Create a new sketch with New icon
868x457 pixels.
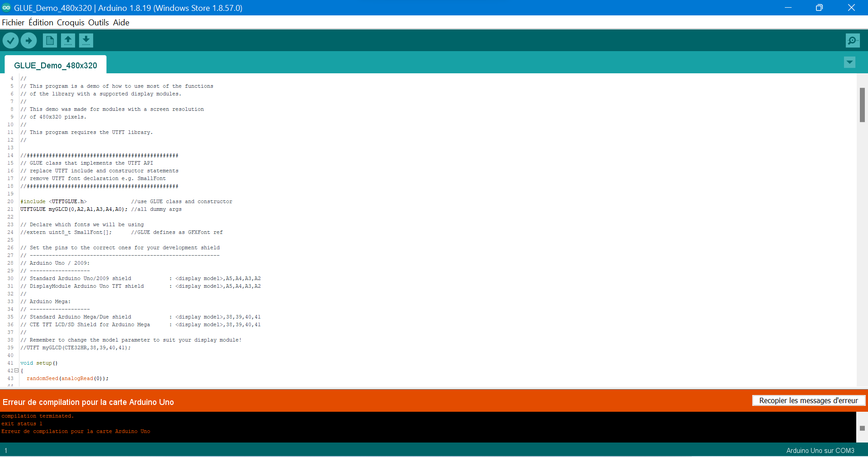click(x=50, y=41)
